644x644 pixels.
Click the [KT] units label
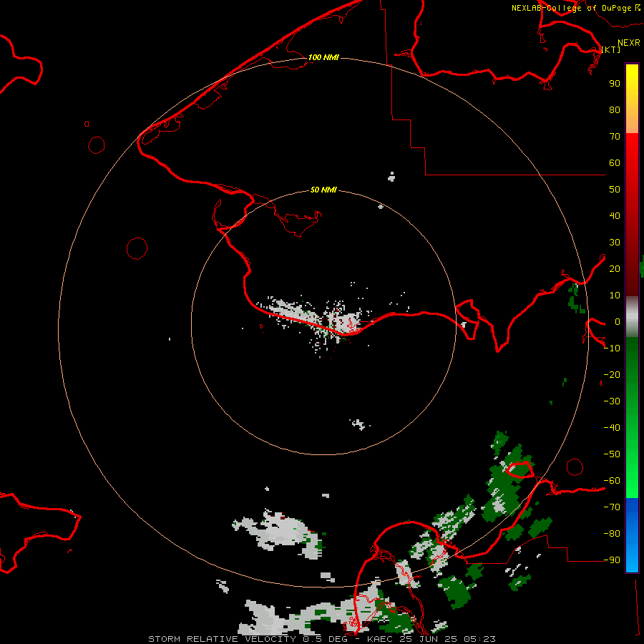click(610, 49)
